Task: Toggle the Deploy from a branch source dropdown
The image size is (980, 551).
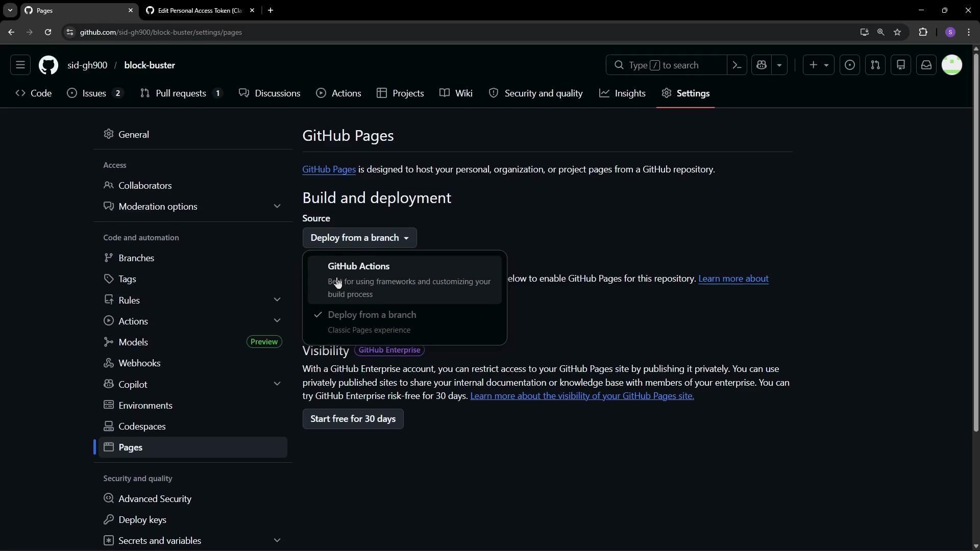Action: pos(360,238)
